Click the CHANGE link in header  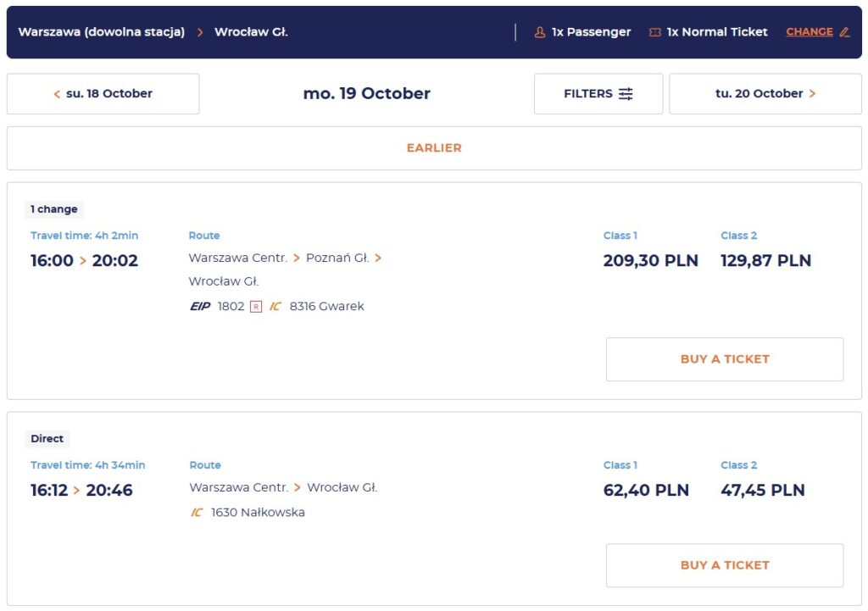[810, 32]
